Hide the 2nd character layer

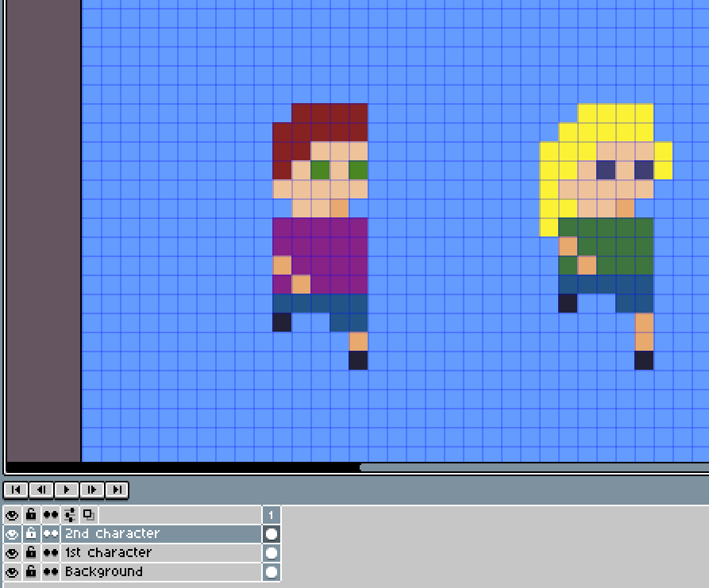[x=12, y=534]
